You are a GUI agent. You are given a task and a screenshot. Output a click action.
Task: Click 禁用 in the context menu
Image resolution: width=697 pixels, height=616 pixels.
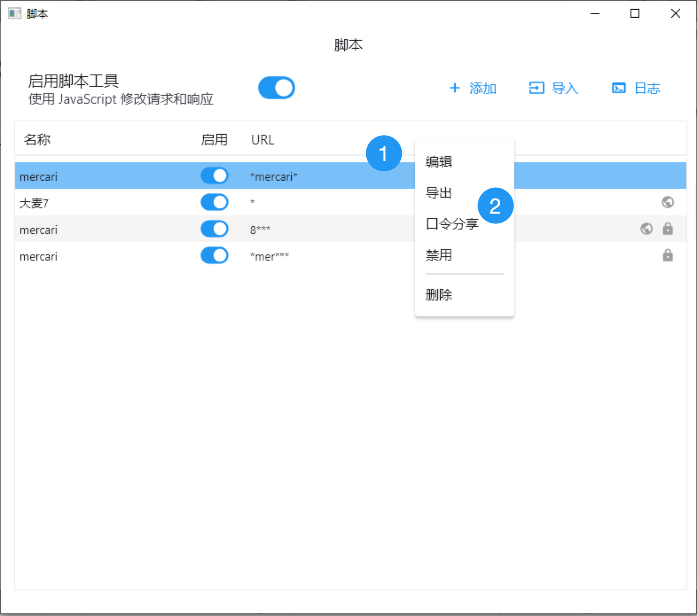[x=439, y=255]
